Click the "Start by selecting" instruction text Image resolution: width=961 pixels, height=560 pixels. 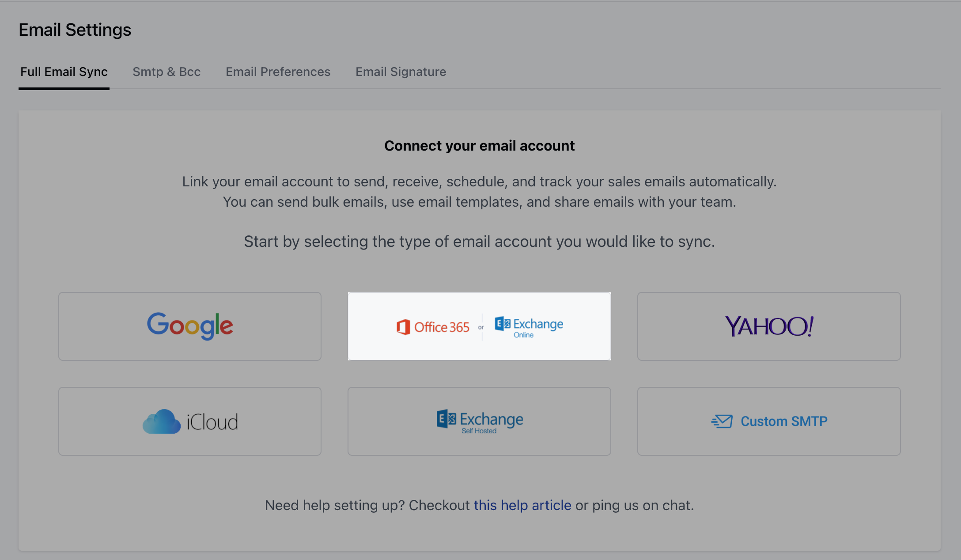point(480,242)
